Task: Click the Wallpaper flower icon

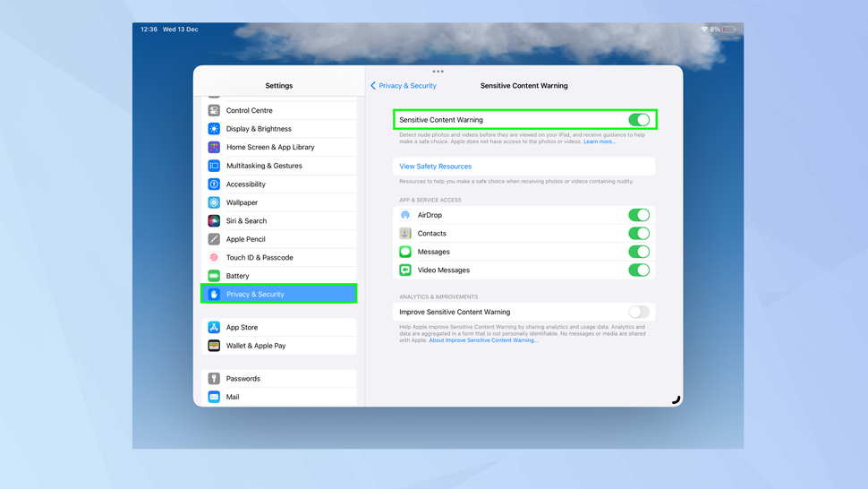Action: [214, 202]
